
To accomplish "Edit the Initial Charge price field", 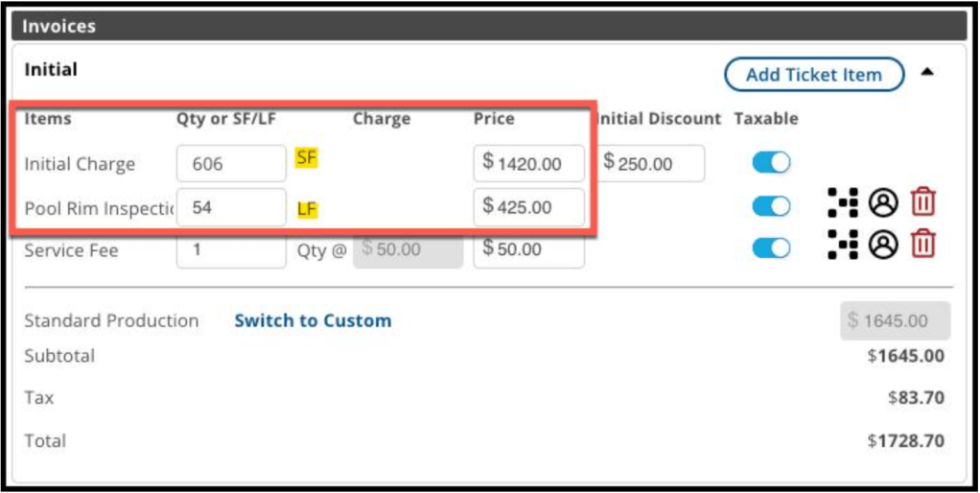I will pos(529,164).
